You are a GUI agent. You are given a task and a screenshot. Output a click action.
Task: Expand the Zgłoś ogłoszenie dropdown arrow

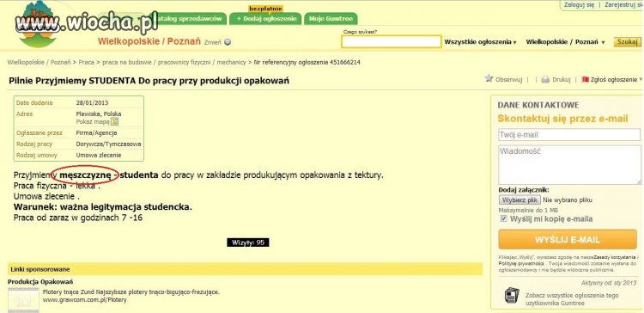(641, 80)
